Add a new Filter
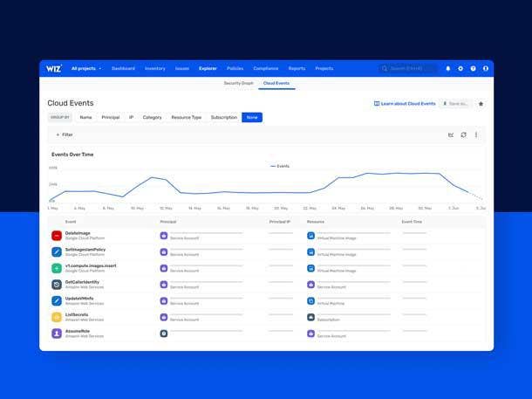This screenshot has height=399, width=532. (65, 135)
